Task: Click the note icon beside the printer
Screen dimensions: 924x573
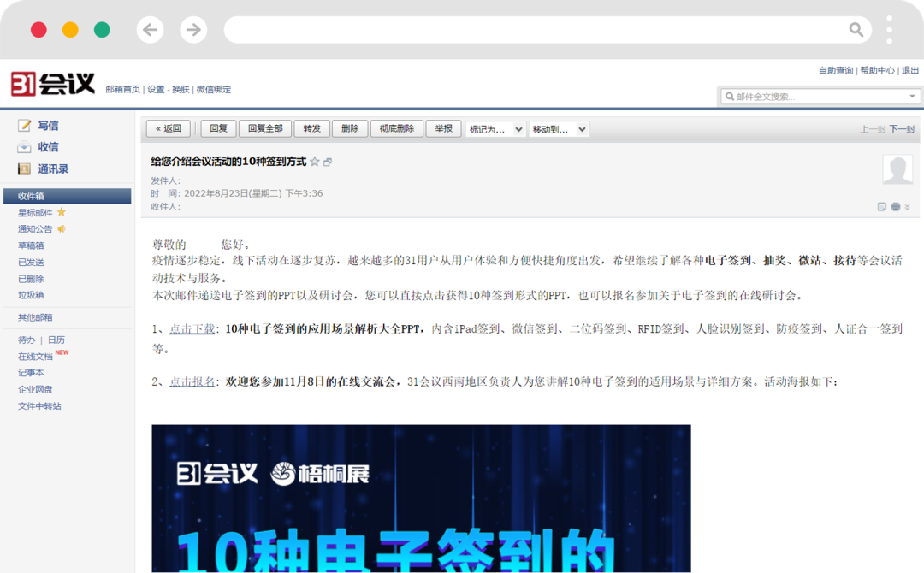Action: coord(882,207)
